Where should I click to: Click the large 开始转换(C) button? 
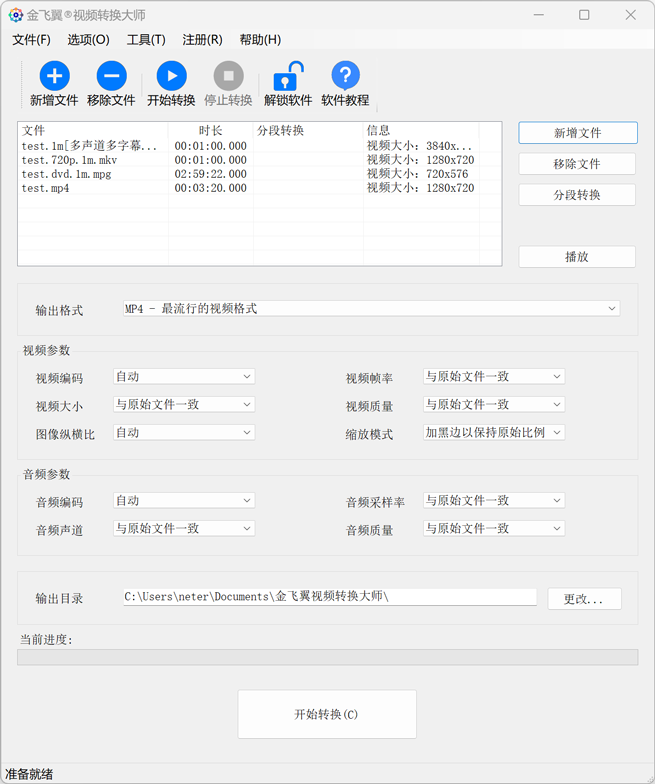click(327, 714)
